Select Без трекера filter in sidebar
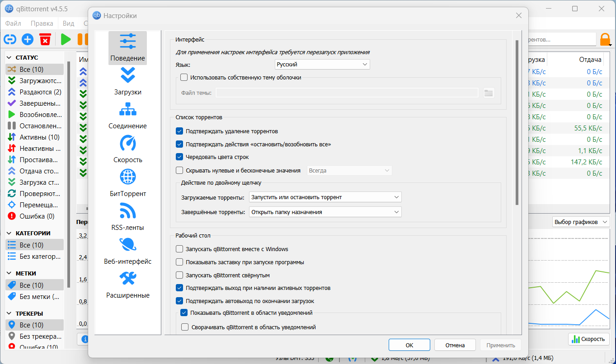 click(x=35, y=336)
